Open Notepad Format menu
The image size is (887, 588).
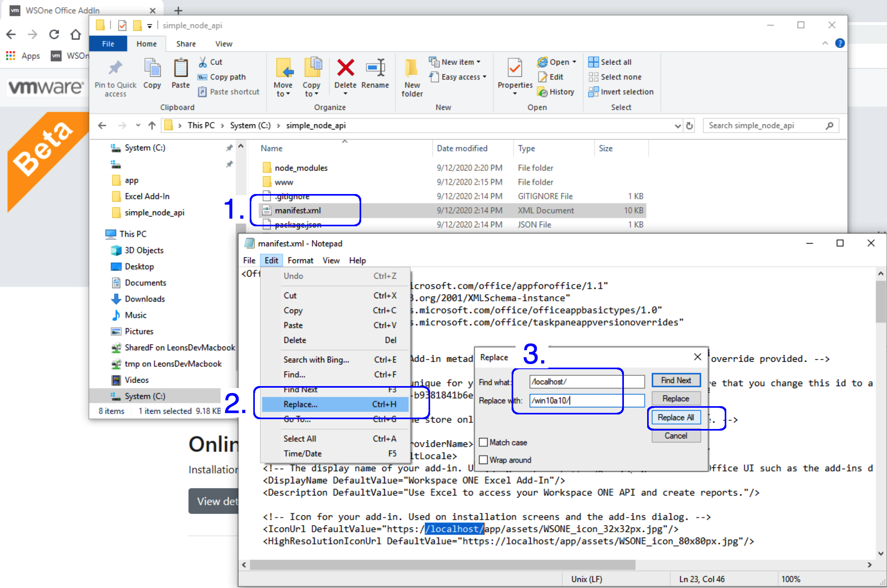(x=300, y=260)
